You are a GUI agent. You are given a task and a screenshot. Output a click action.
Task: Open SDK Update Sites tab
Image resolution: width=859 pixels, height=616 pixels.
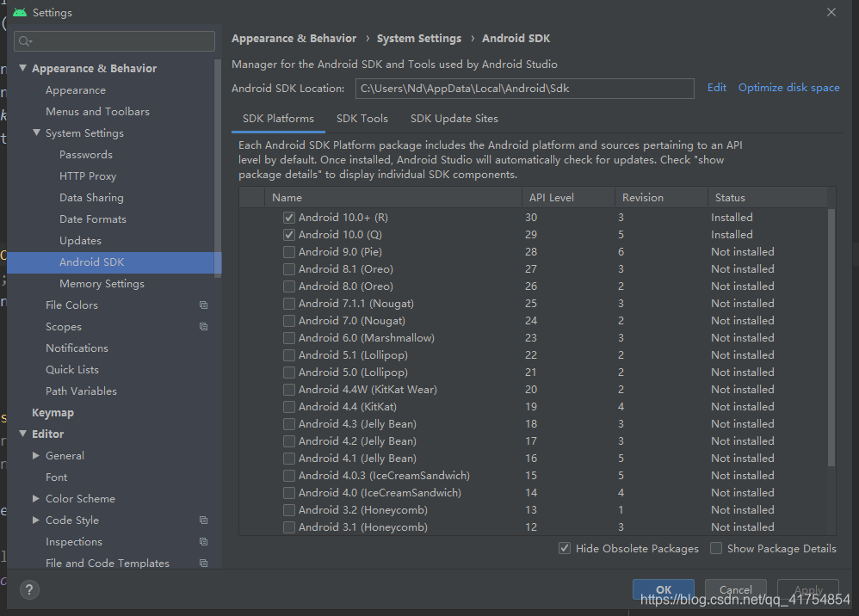[x=454, y=119]
